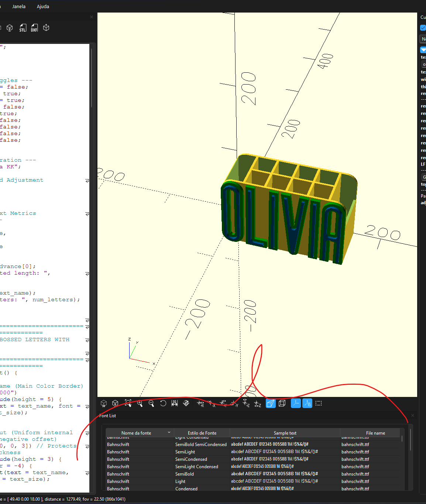The image size is (426, 504).
Task: Zoom out using the magnifier minus icon
Action: (151, 404)
